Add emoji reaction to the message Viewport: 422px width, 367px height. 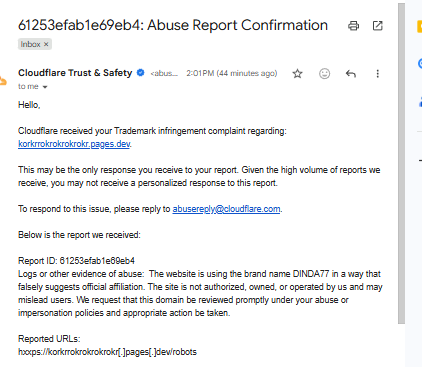coord(324,74)
